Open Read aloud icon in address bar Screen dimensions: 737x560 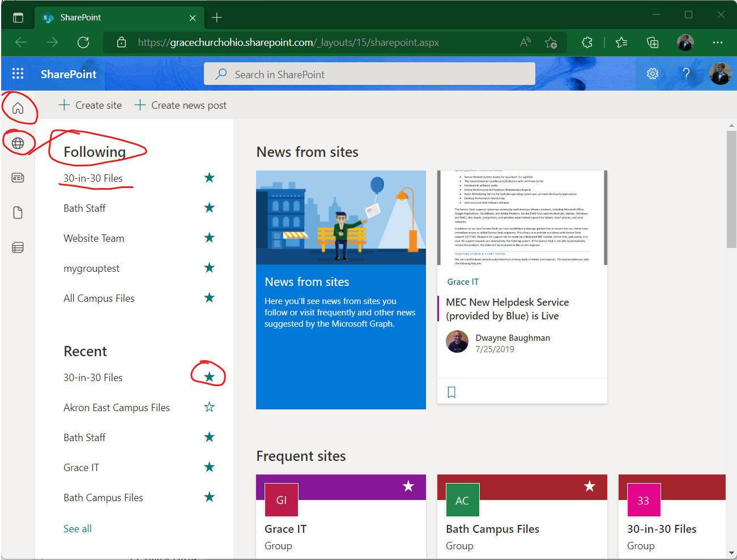tap(526, 42)
